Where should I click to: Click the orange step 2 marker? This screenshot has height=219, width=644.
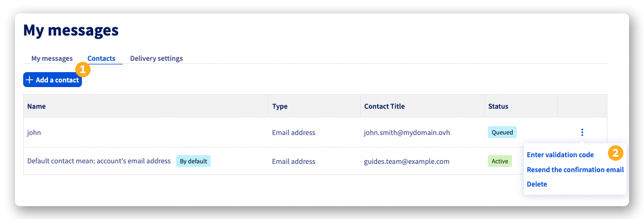pos(615,153)
